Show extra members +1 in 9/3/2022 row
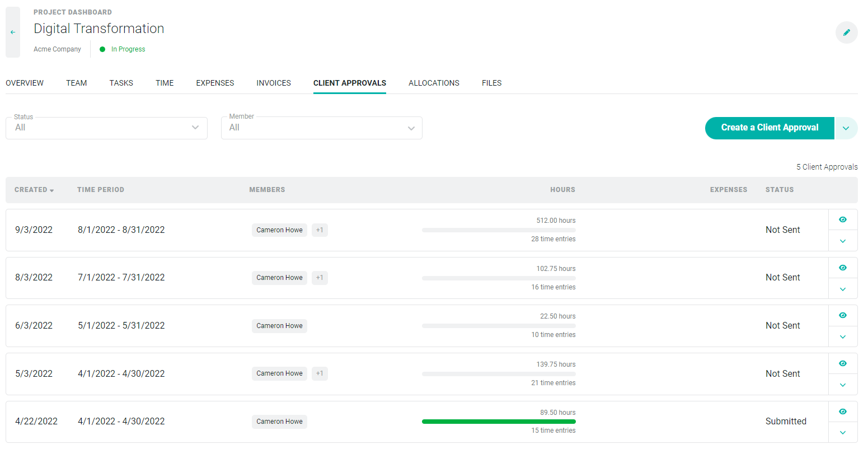Viewport: 868px width, 449px height. pyautogui.click(x=320, y=230)
